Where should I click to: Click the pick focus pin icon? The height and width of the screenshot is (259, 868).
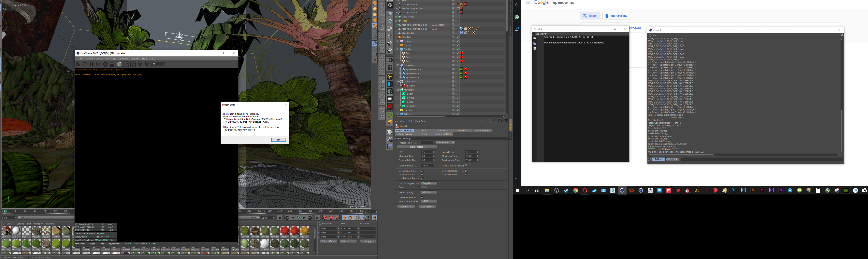(x=140, y=64)
